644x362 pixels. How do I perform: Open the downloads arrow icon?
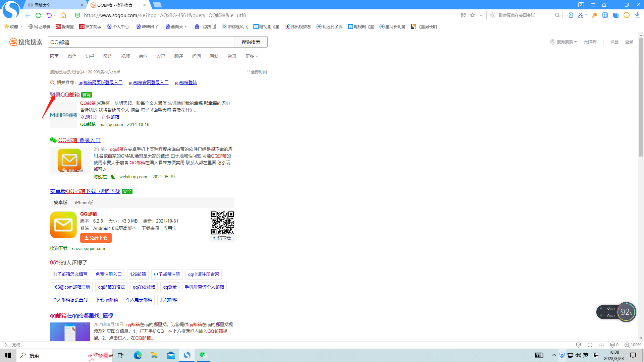click(637, 15)
